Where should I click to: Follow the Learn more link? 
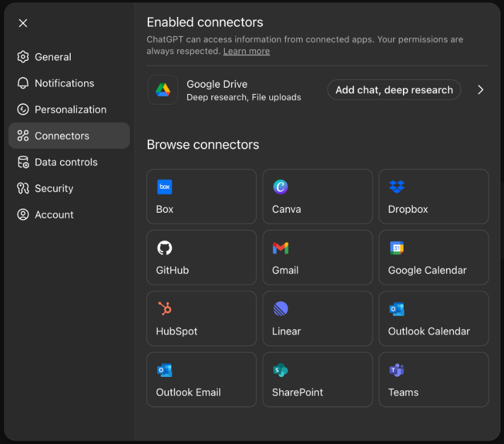pos(246,51)
